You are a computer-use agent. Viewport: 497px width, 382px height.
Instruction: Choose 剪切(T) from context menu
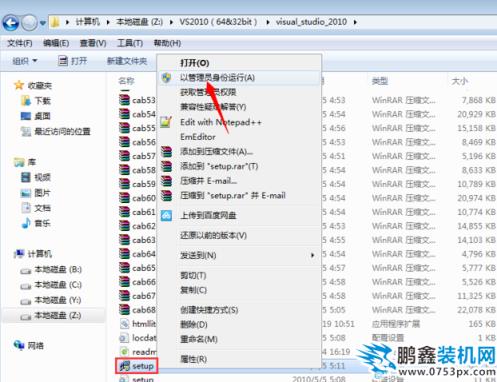[193, 275]
